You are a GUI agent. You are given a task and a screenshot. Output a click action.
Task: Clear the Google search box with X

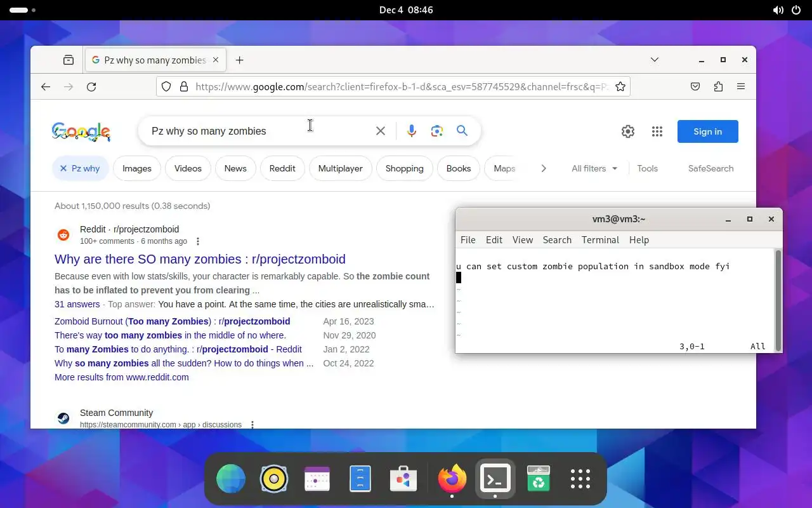point(381,131)
